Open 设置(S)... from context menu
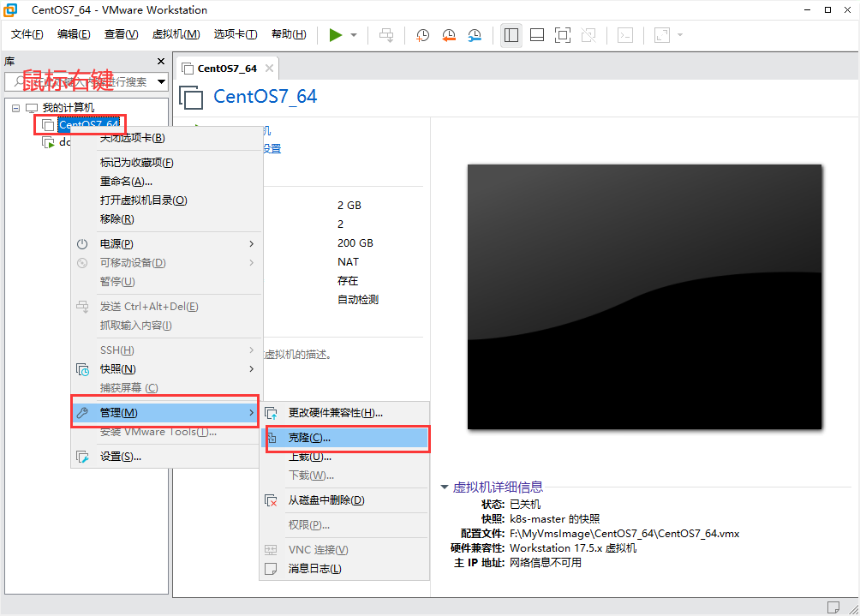The height and width of the screenshot is (616, 860). point(120,457)
